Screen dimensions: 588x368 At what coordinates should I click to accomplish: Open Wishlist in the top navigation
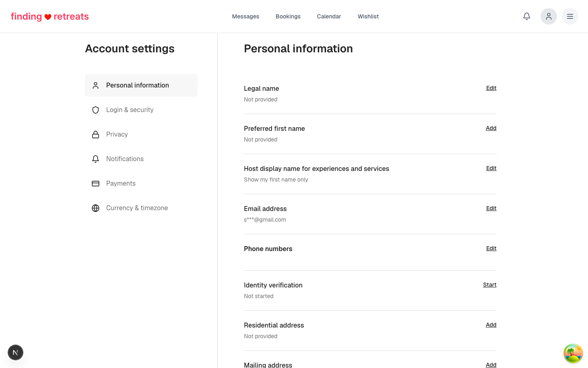(x=368, y=16)
